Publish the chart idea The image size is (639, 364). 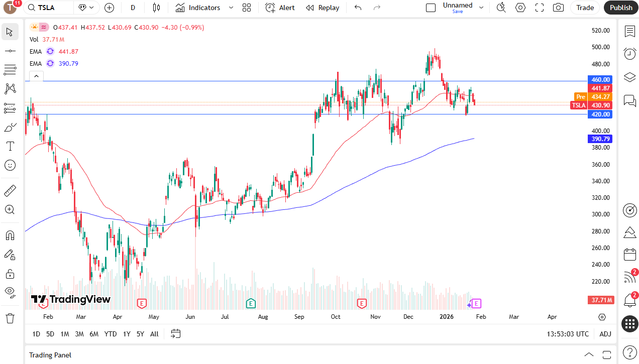(621, 8)
